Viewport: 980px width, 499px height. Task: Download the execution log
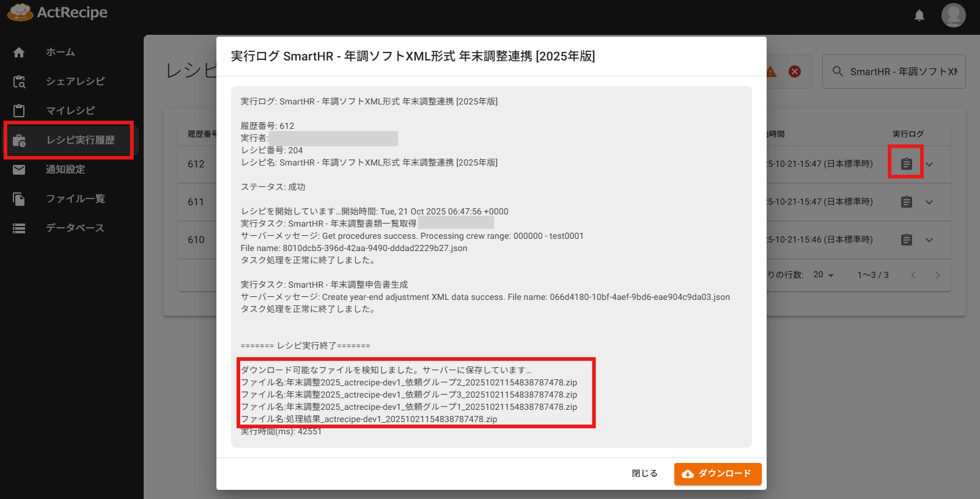click(718, 474)
